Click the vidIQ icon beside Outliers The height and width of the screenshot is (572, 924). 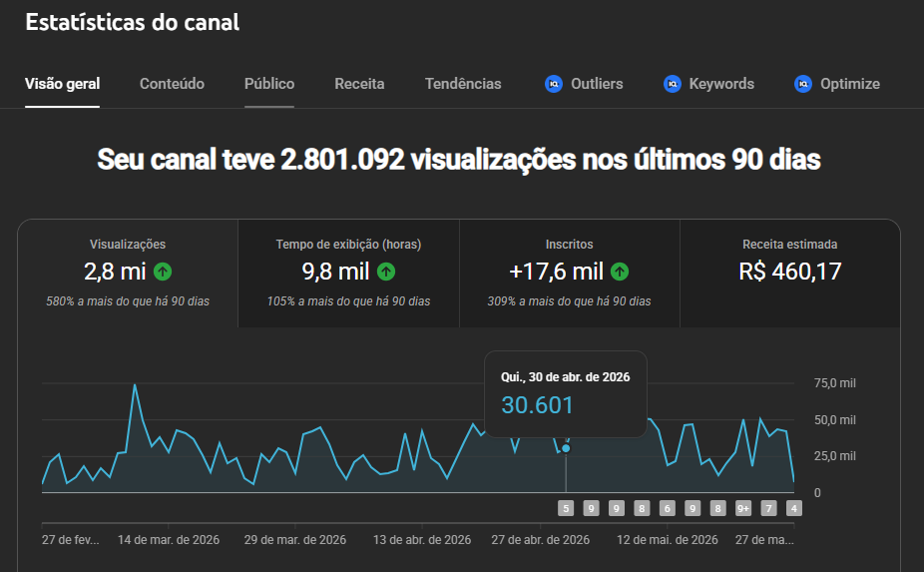coord(554,84)
